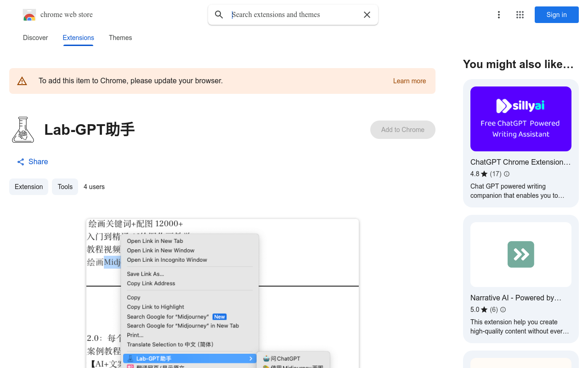Open the three-dot more options menu
This screenshot has width=588, height=368.
pyautogui.click(x=499, y=15)
